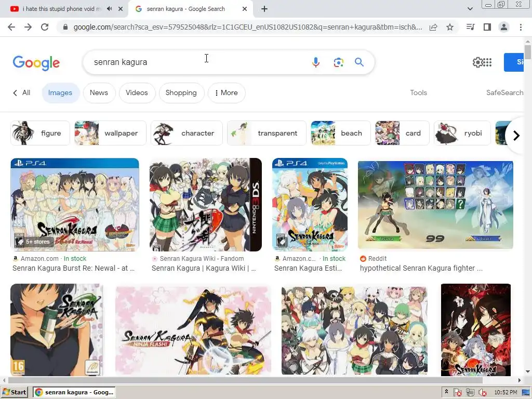Open the age 16 rated cover thumbnail
The height and width of the screenshot is (399, 532).
(57, 330)
